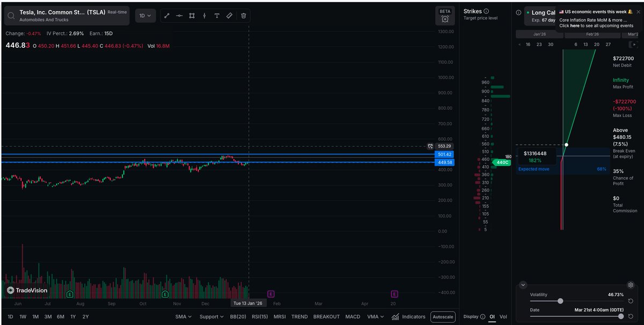Select the ruler measure tool

coord(230,16)
